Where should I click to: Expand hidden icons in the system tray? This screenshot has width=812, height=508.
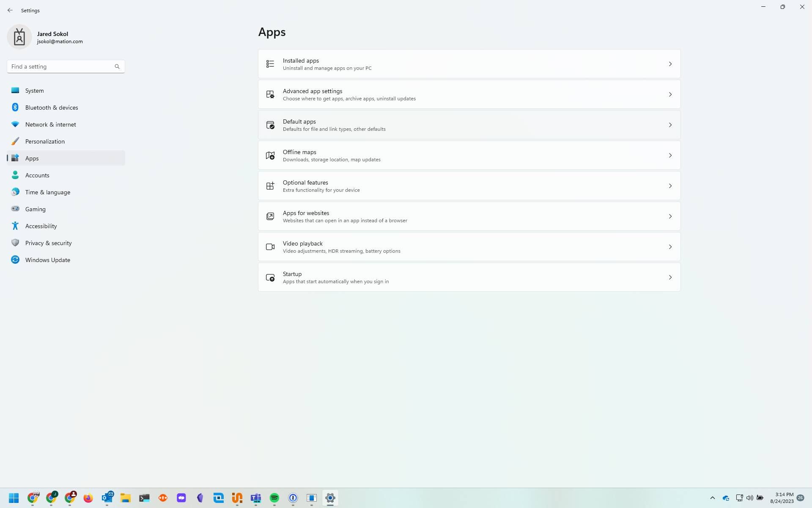pos(713,498)
